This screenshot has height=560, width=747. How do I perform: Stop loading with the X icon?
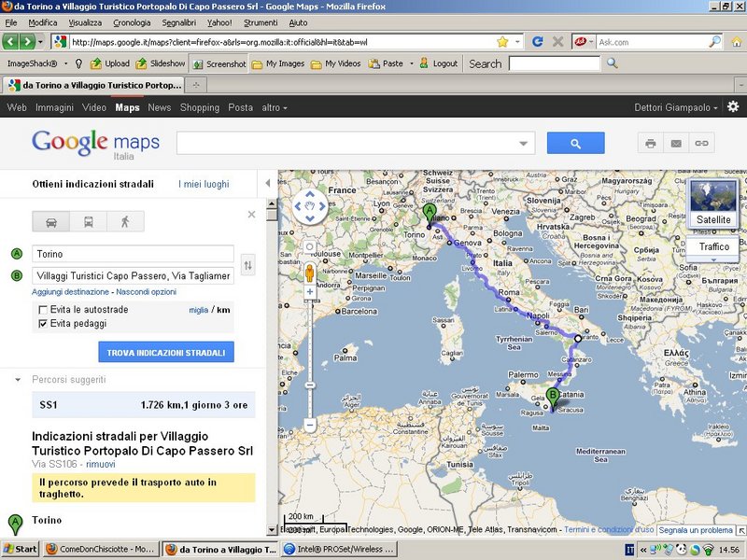coord(557,42)
